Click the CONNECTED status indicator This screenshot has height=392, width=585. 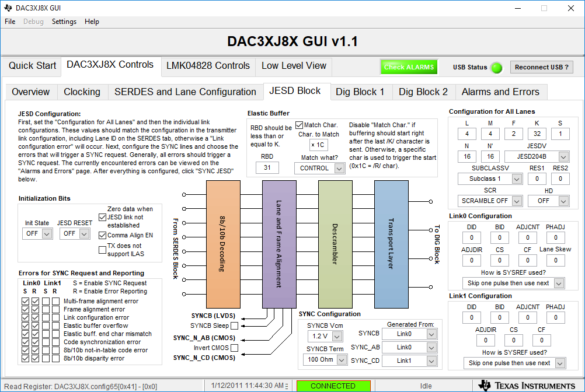(x=333, y=386)
